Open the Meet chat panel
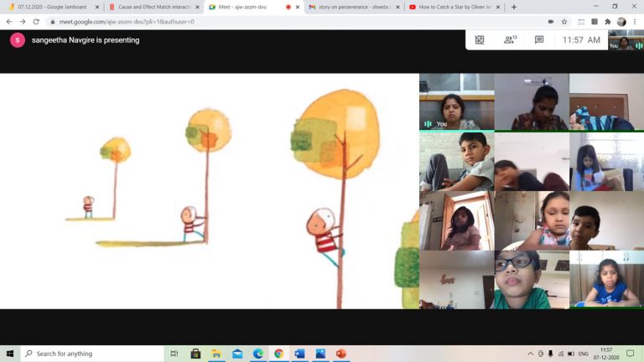 pos(539,40)
